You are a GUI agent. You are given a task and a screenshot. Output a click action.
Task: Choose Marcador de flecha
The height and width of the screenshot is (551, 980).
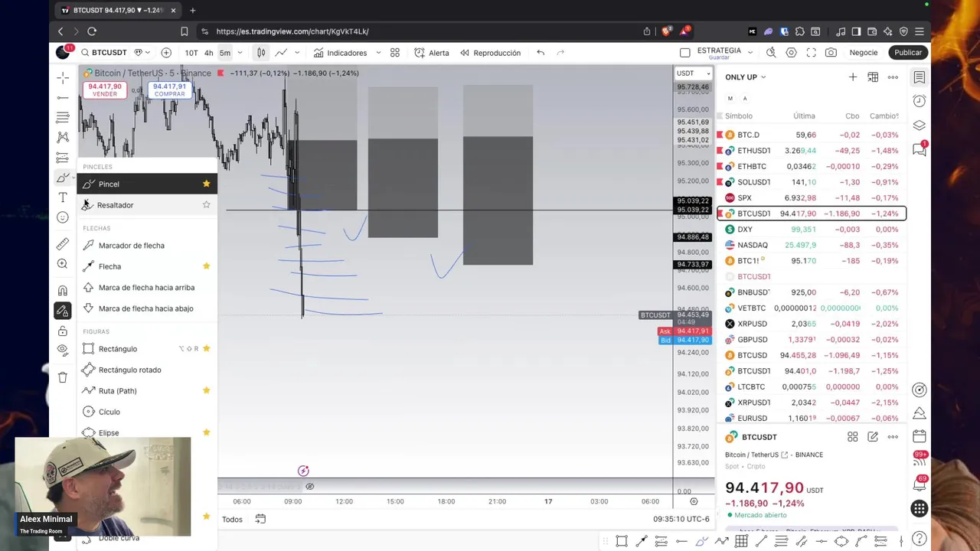pos(146,246)
